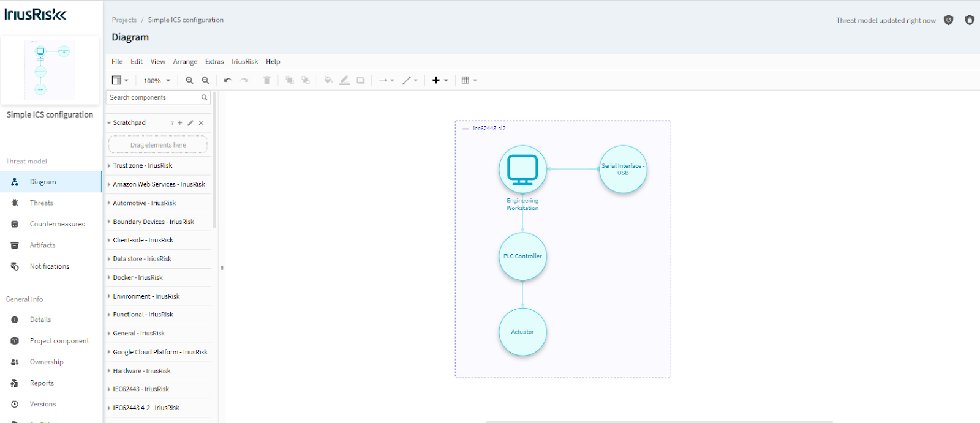The width and height of the screenshot is (980, 423).
Task: Open the IriusRisk menu in menu bar
Action: [x=245, y=61]
